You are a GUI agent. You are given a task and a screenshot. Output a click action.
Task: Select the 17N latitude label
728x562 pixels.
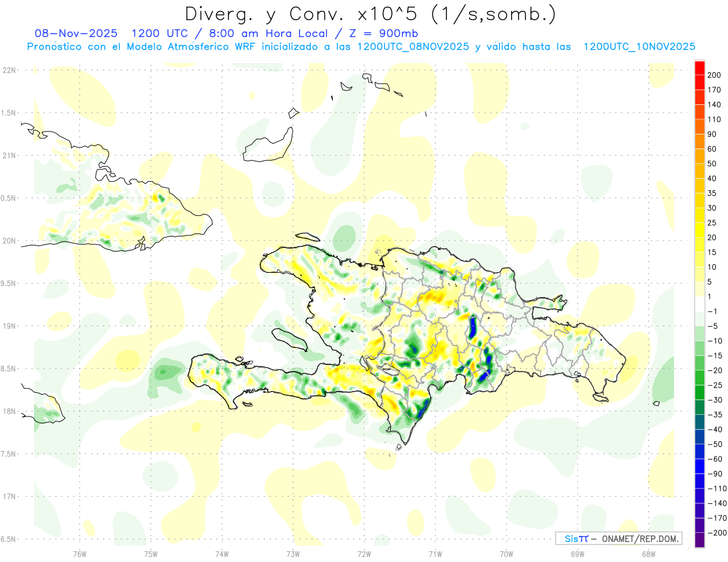pos(9,497)
